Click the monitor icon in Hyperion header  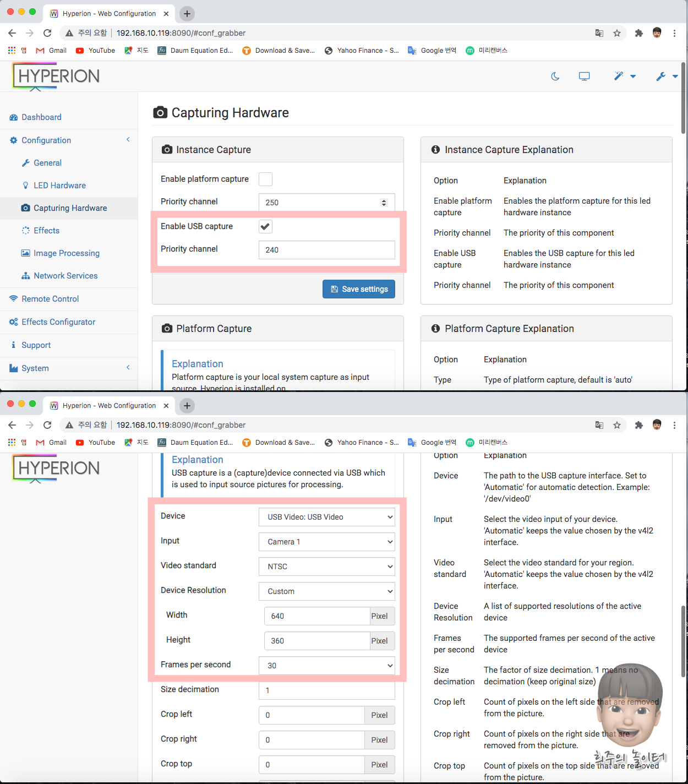(x=584, y=77)
